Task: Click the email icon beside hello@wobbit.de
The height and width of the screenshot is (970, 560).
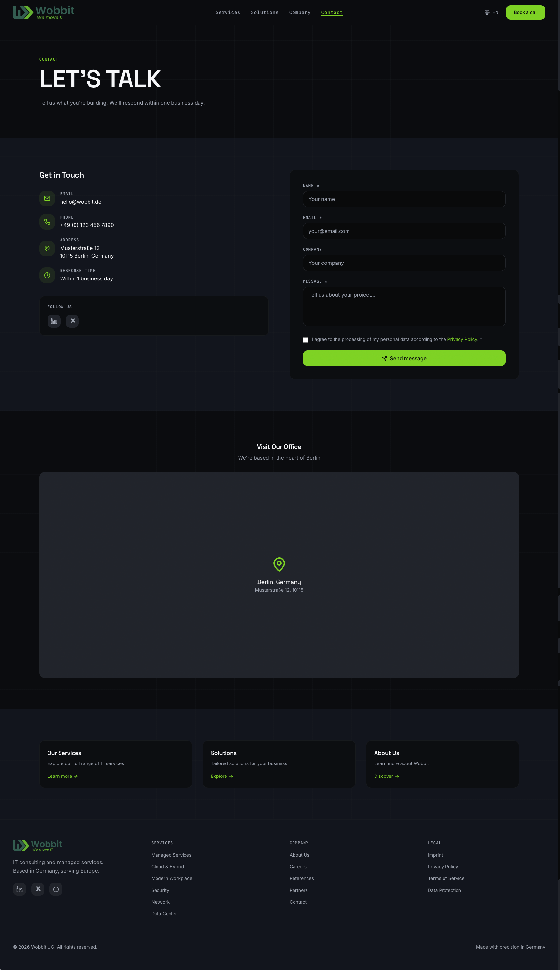Action: pos(47,198)
